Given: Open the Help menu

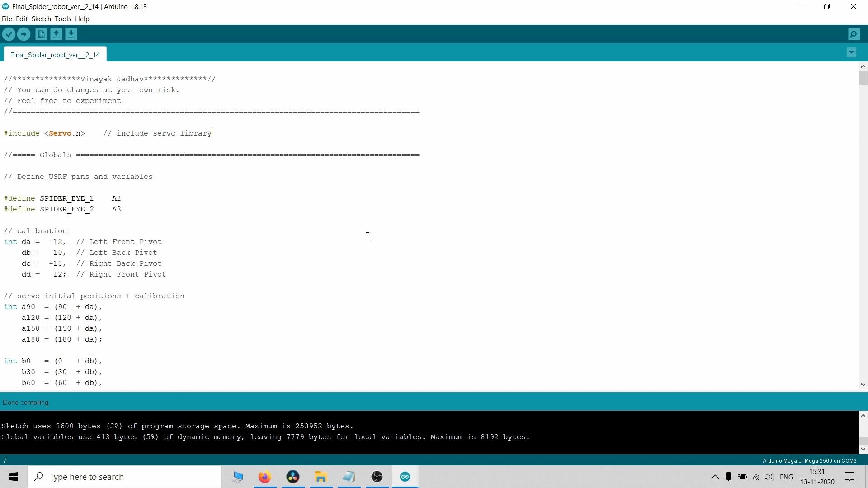Looking at the screenshot, I should click(82, 19).
